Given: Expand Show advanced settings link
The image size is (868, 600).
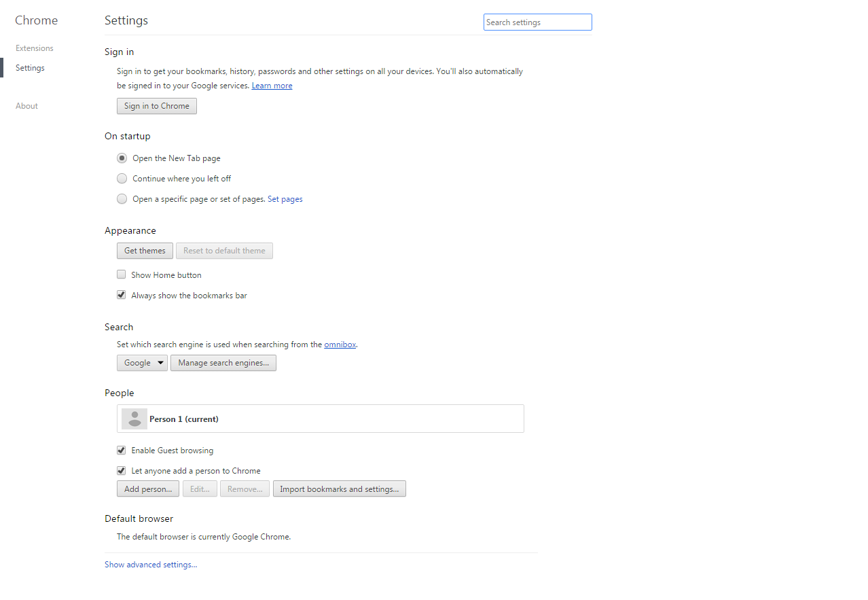Looking at the screenshot, I should 151,565.
